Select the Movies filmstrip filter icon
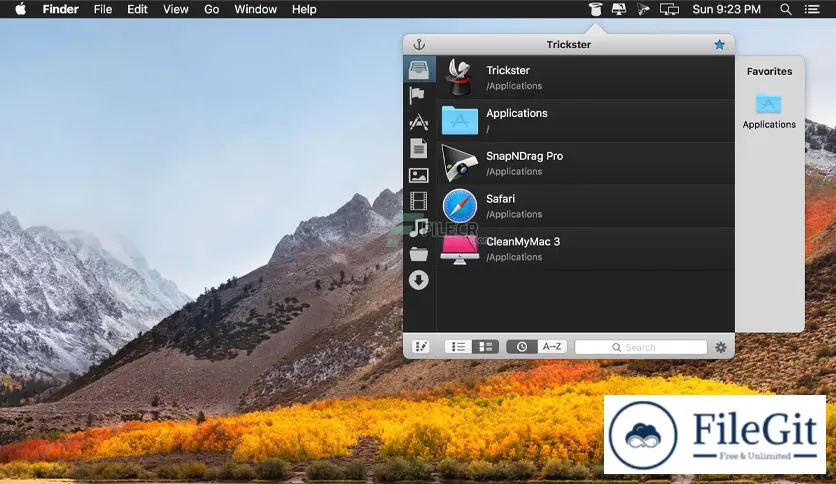The image size is (836, 484). [419, 201]
